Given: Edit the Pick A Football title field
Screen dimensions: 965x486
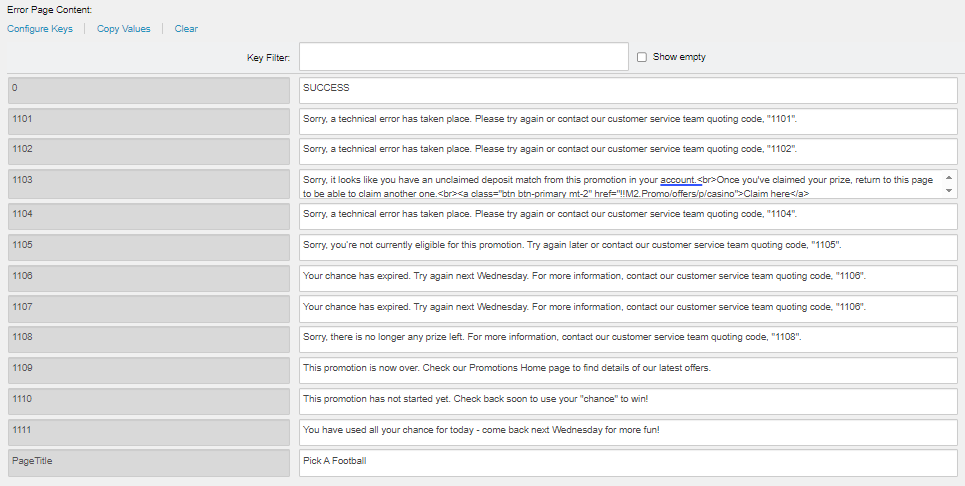Looking at the screenshot, I should pyautogui.click(x=628, y=463).
